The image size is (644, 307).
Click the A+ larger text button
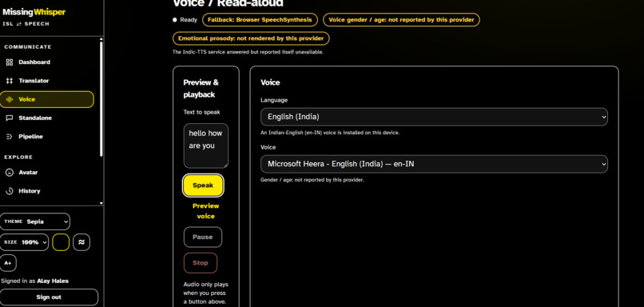(x=8, y=263)
